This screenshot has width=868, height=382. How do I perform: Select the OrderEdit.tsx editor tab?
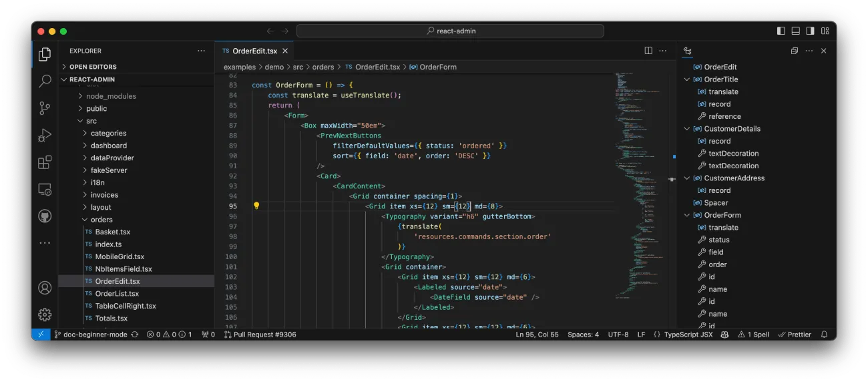click(254, 51)
